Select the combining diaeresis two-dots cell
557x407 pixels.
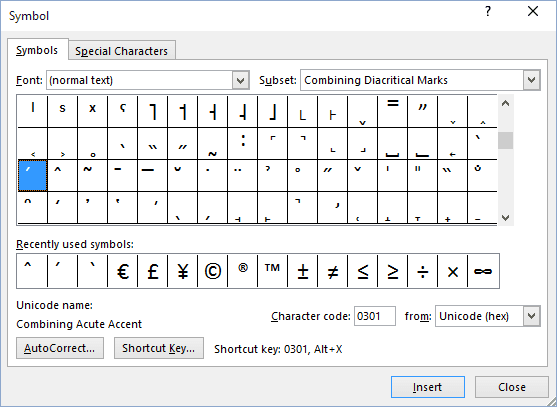243,175
